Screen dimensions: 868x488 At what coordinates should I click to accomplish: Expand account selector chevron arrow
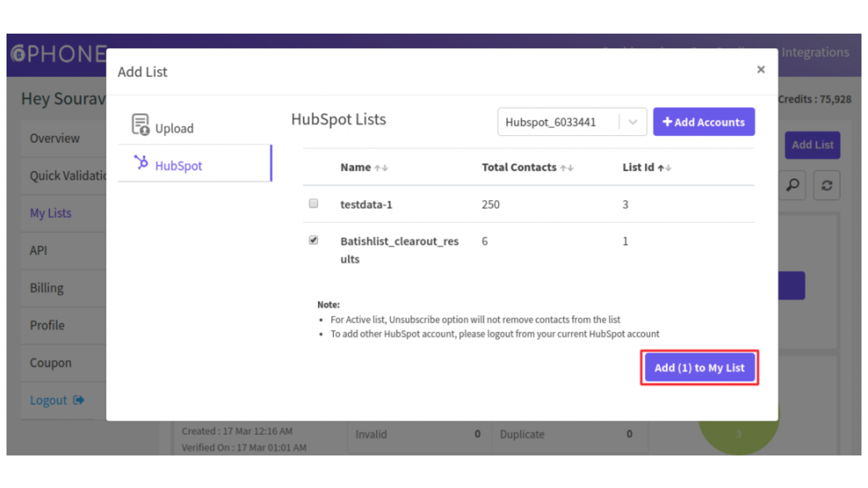(633, 122)
